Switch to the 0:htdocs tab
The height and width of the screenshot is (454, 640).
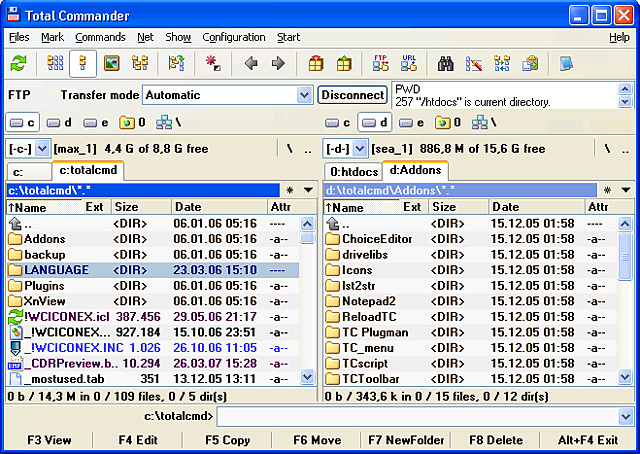pyautogui.click(x=353, y=171)
